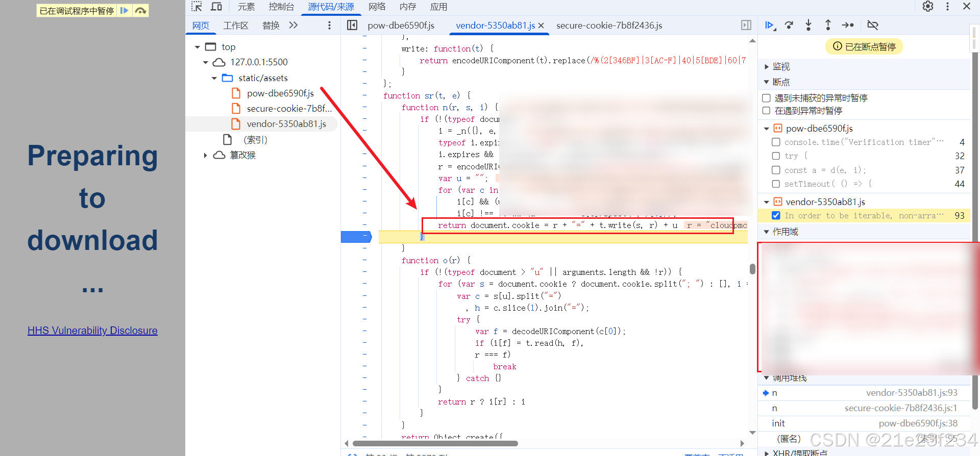
Task: Resume script execution in debugger toolbar
Action: (770, 25)
